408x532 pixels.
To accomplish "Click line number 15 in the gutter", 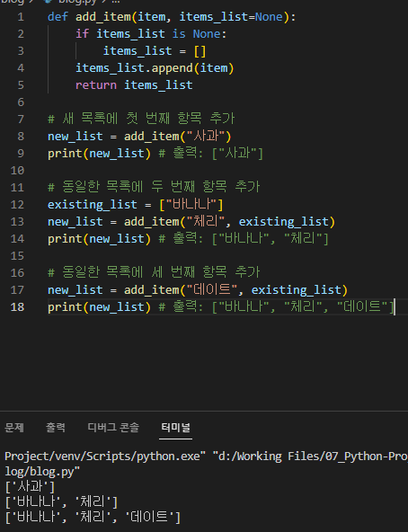I will tap(17, 255).
